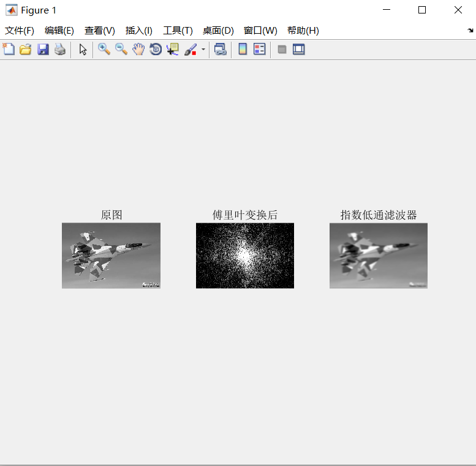Click the blurred 指数低通滤波器 image
476x466 pixels.
pyautogui.click(x=379, y=256)
